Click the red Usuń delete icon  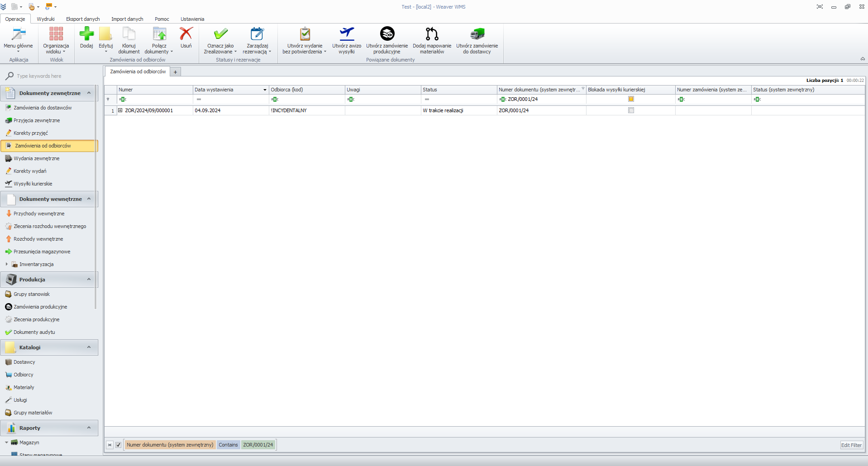pyautogui.click(x=186, y=34)
